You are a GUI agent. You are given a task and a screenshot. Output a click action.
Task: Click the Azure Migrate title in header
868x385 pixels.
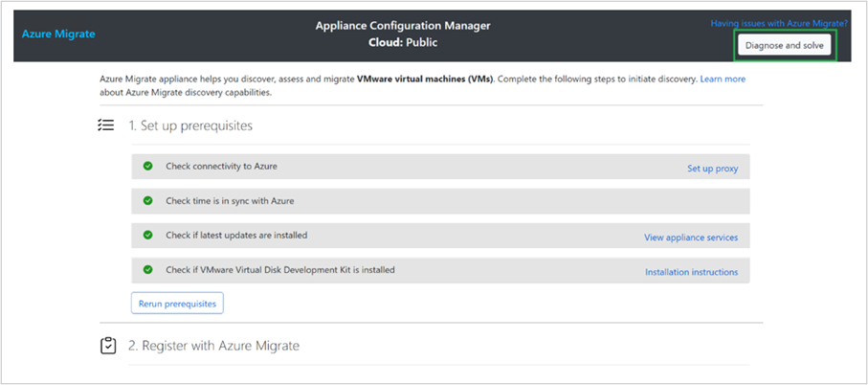[x=58, y=34]
